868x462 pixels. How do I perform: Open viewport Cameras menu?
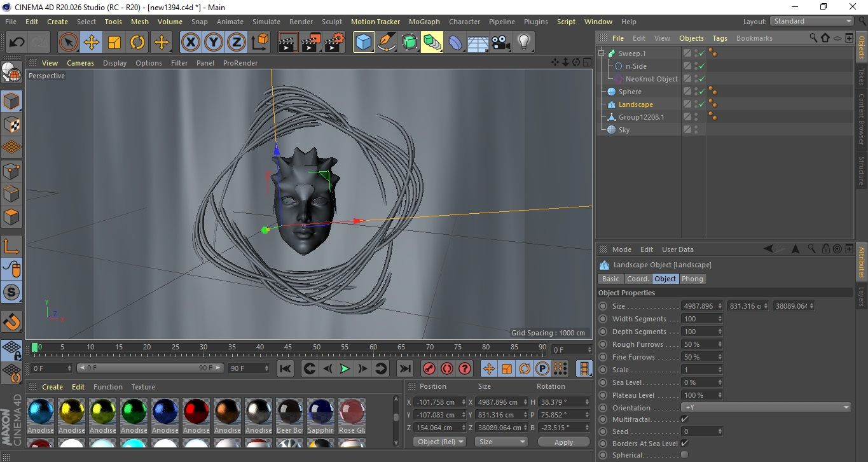pyautogui.click(x=81, y=63)
